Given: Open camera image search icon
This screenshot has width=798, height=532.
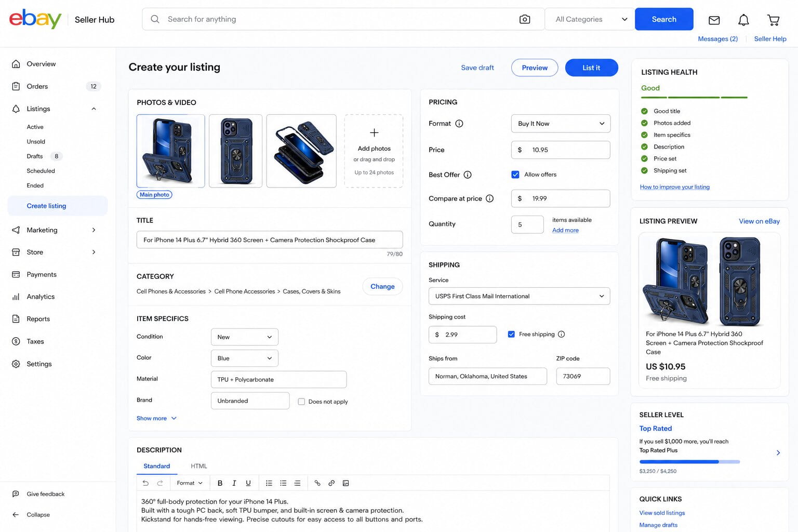Looking at the screenshot, I should tap(525, 19).
